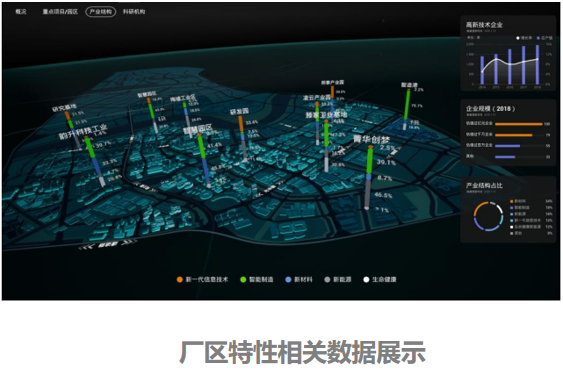Select 菁华创梦 stacked column marker
The image size is (563, 370).
(368, 177)
